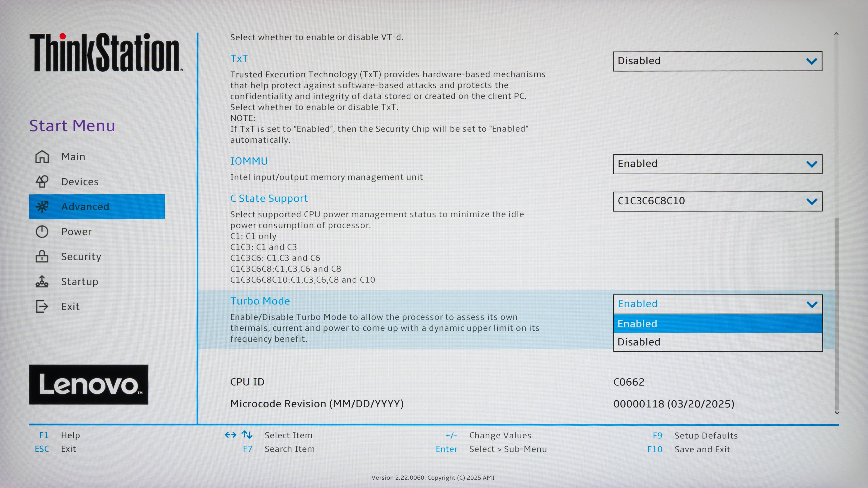Screen dimensions: 868x488
Task: Click the Startup icon in sidebar
Action: click(42, 281)
